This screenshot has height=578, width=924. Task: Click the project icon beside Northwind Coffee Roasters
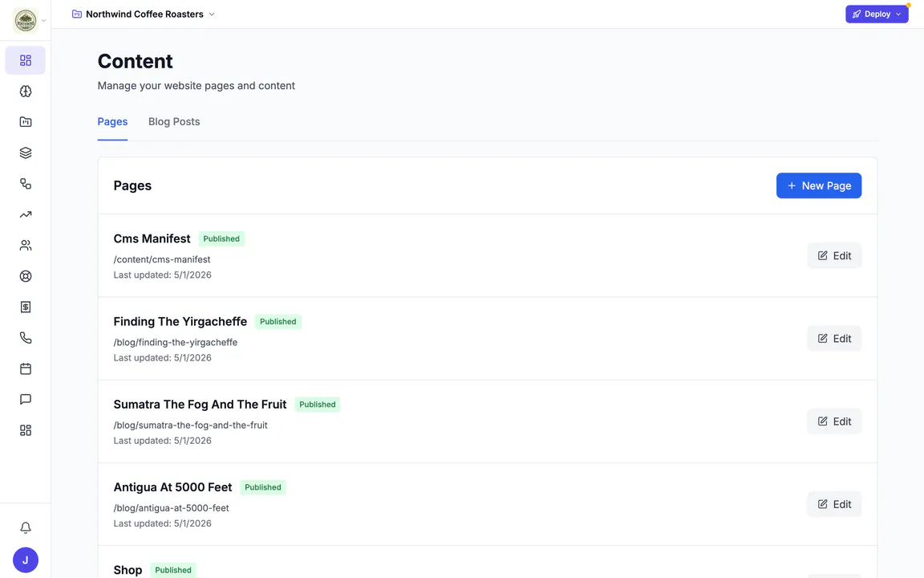pyautogui.click(x=77, y=14)
